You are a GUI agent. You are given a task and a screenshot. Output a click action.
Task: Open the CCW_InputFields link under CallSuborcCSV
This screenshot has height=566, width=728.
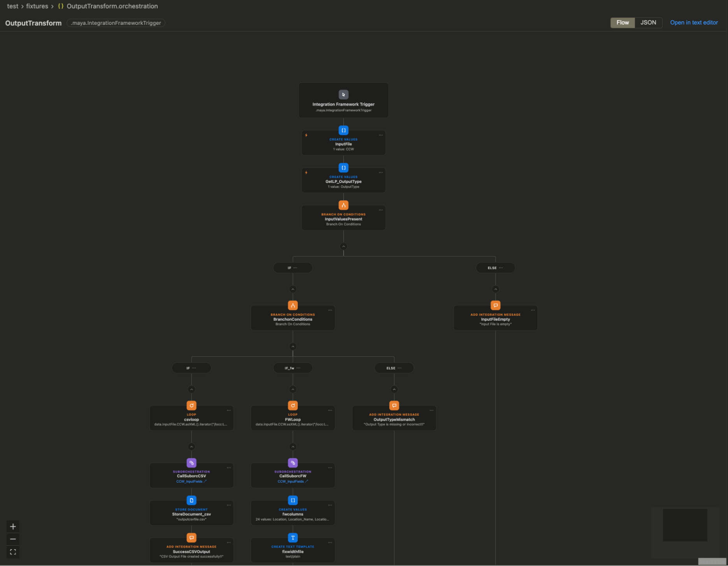(192, 482)
